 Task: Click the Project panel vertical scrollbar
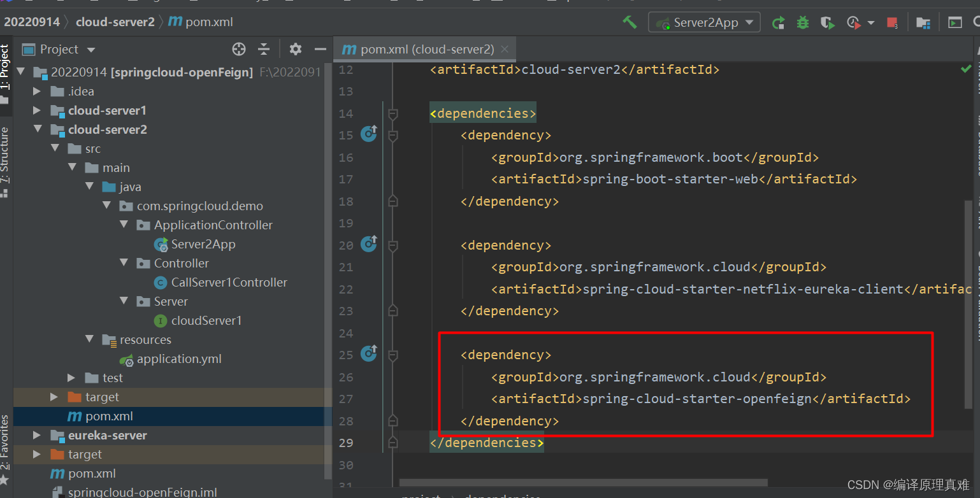pyautogui.click(x=328, y=271)
